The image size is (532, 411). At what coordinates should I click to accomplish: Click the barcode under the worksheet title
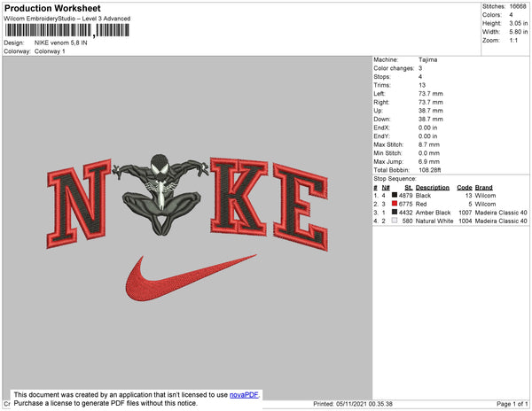66,30
